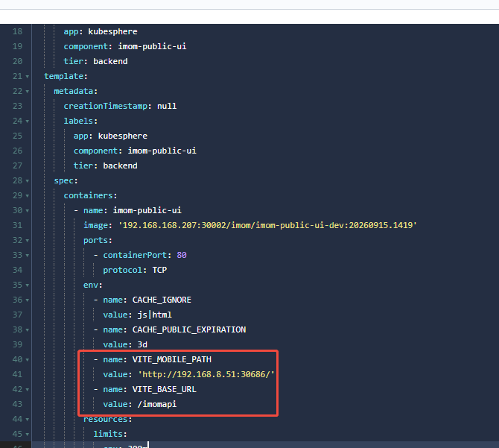
Task: Collapse the VITE_MOBILE_PATH fold arrow on line 40
Action: click(28, 360)
